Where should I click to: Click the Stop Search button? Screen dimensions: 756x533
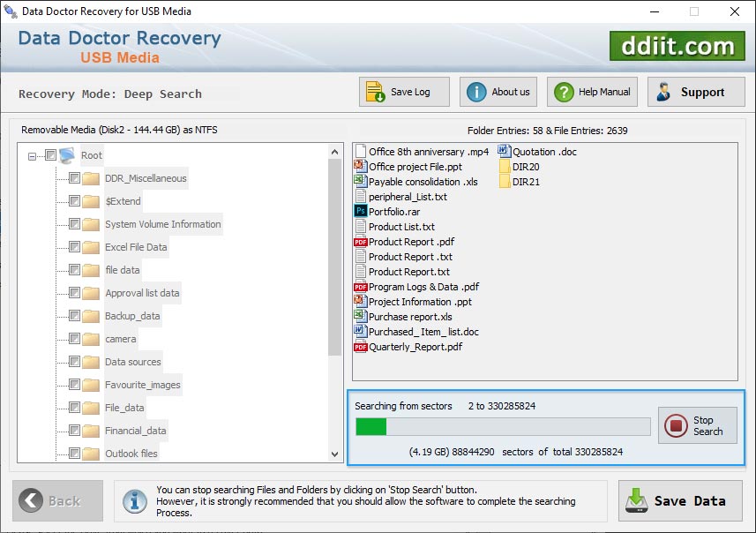click(697, 425)
